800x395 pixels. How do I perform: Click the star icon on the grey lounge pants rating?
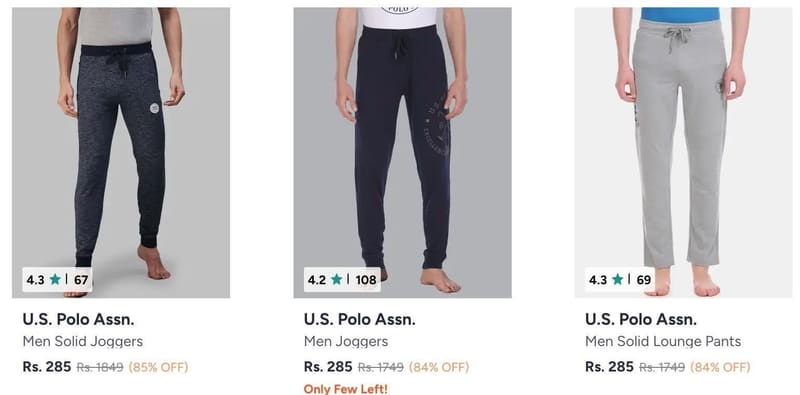617,279
